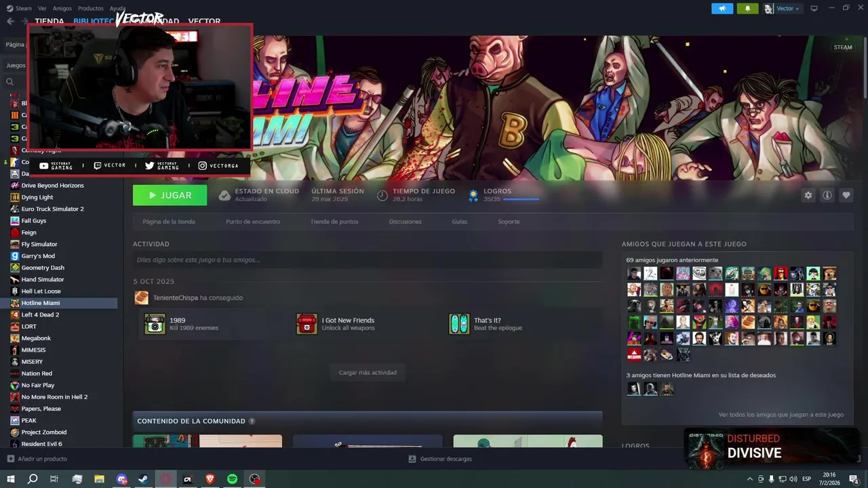Viewport: 868px width, 488px height.
Task: Open the TenienteChispa avatar
Action: coord(141,298)
